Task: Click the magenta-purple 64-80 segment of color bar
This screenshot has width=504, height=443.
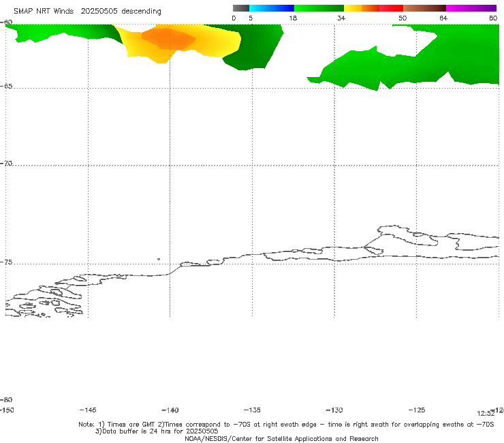Action: pyautogui.click(x=471, y=8)
